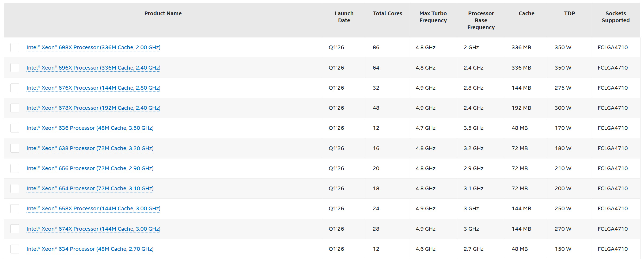Click the Xeon 656 Processor link
This screenshot has width=644, height=262.
click(x=90, y=168)
